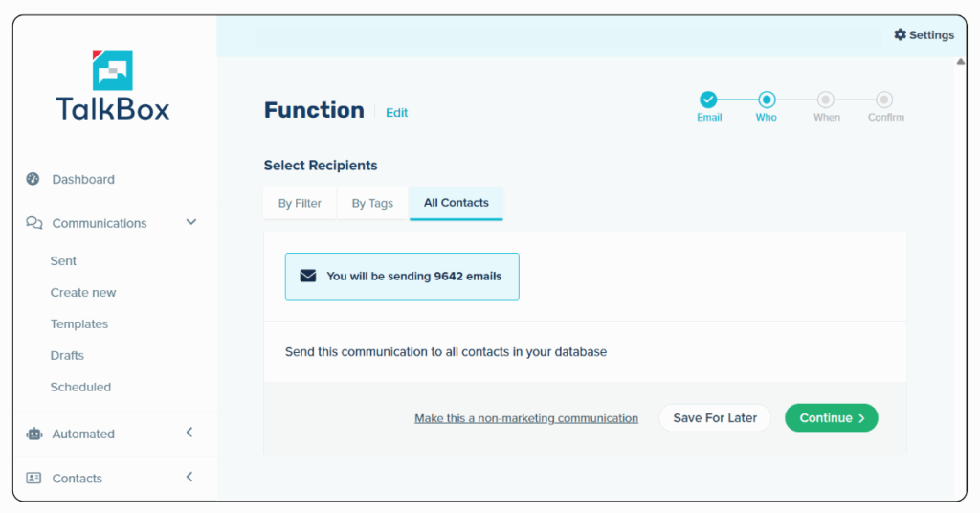Screen dimensions: 980x513
Task: Click the completed Email step checkmark
Action: (x=708, y=100)
